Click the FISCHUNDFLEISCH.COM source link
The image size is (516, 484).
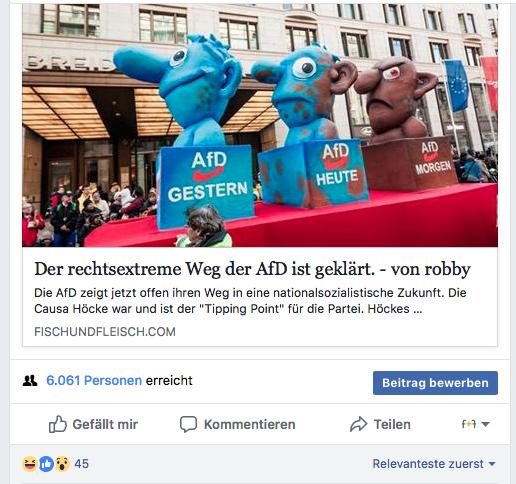pos(105,332)
